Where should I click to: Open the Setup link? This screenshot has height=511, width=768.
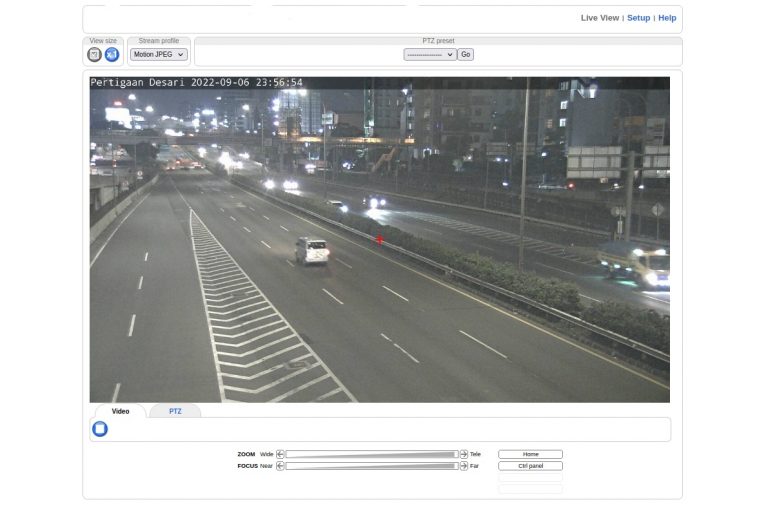pos(638,18)
